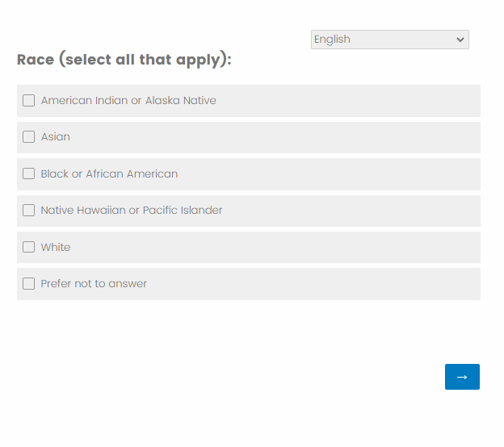Tick the Asian checkbox
504x447 pixels.
[x=29, y=137]
